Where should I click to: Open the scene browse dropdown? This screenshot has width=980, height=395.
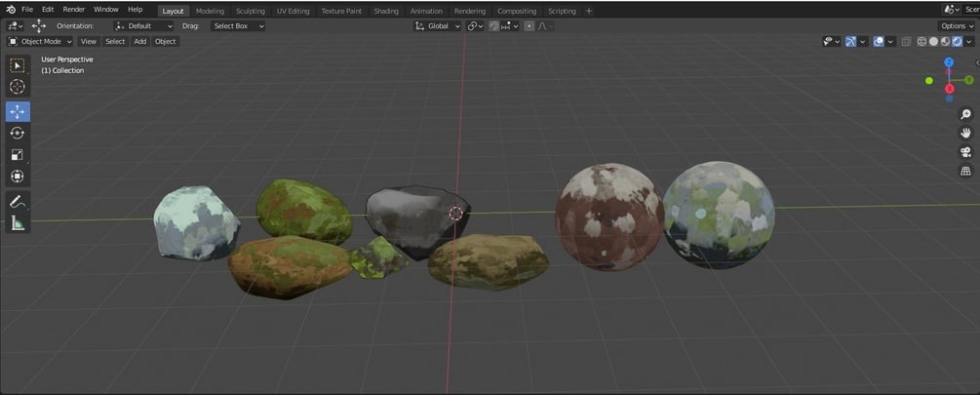pyautogui.click(x=953, y=10)
